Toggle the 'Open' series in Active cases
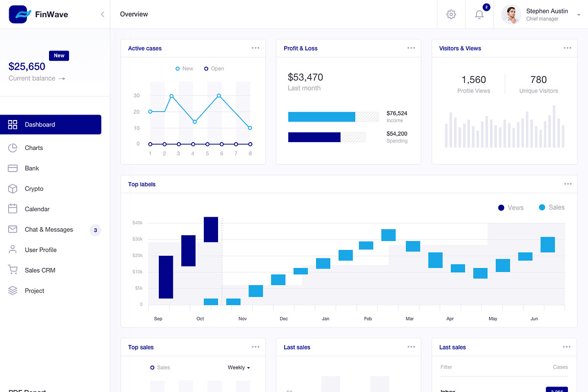The width and height of the screenshot is (588, 392). (x=214, y=69)
